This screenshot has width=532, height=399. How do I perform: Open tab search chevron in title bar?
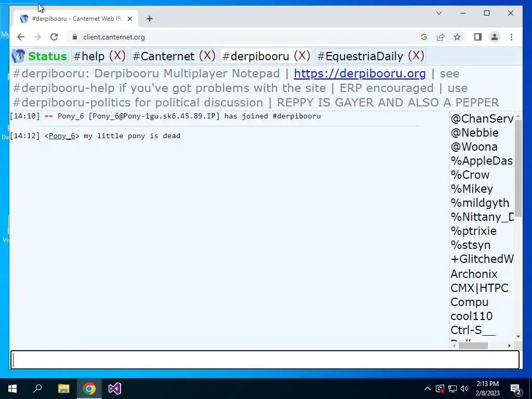(438, 13)
